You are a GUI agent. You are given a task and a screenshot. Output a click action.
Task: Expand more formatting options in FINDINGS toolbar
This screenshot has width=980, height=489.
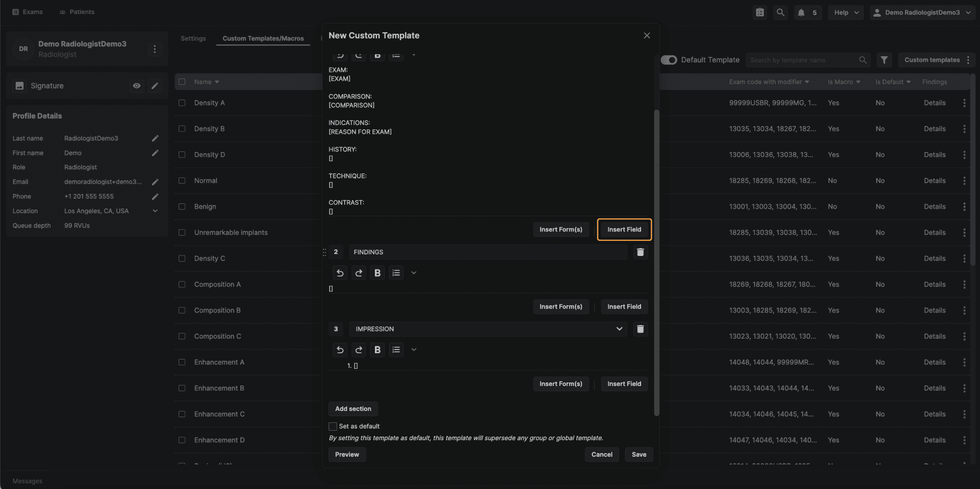414,273
